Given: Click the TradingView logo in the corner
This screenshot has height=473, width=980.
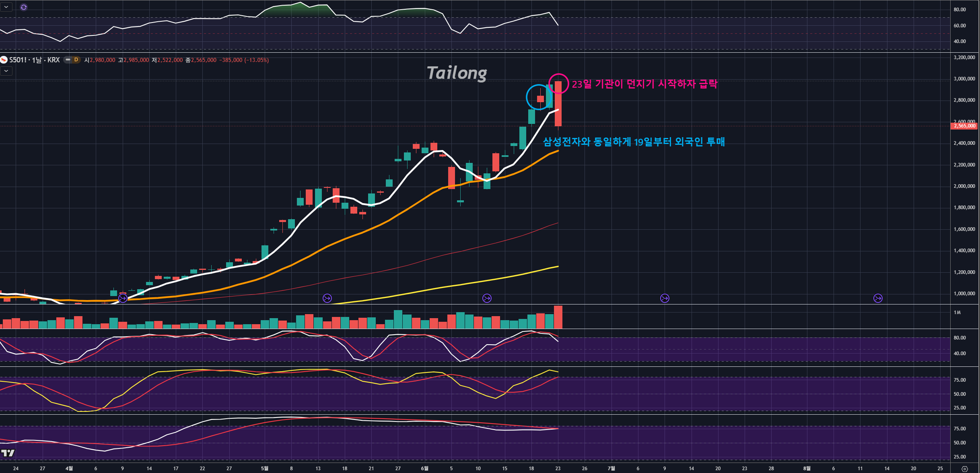Looking at the screenshot, I should pos(8,453).
